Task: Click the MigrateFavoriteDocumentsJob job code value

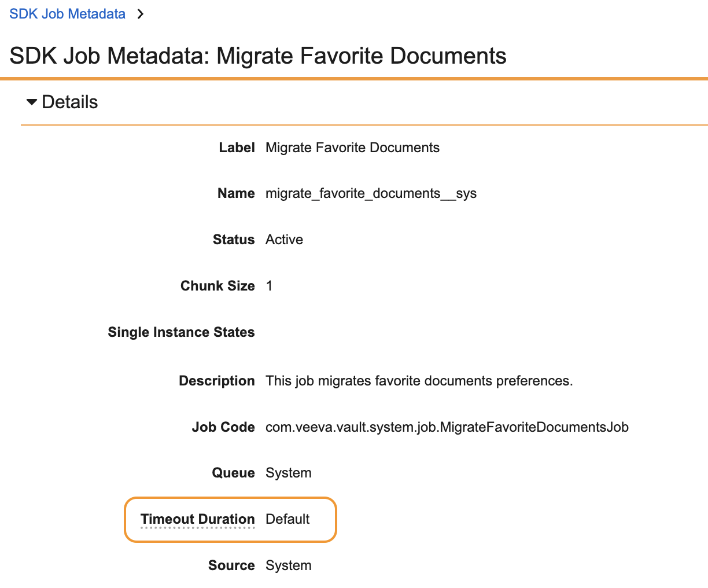Action: click(447, 427)
